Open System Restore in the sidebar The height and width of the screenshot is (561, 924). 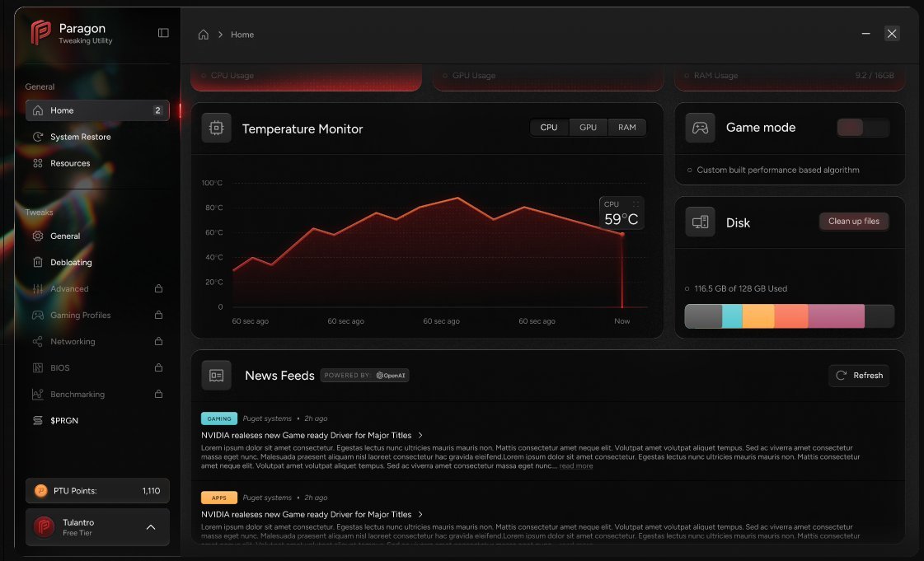pyautogui.click(x=97, y=137)
